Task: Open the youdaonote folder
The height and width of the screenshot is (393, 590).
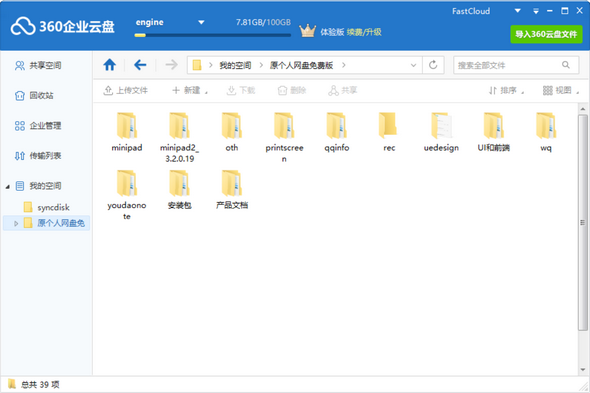Action: click(x=127, y=195)
